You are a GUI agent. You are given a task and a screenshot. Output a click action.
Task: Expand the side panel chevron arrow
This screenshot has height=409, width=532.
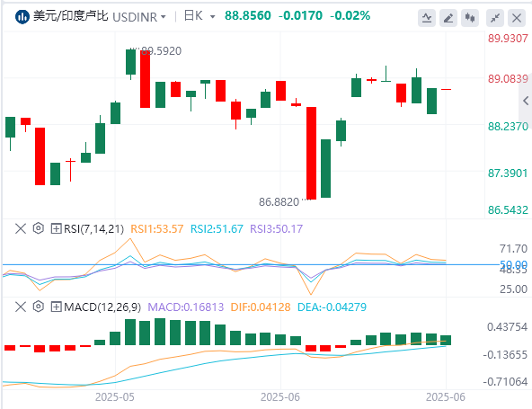[526, 101]
